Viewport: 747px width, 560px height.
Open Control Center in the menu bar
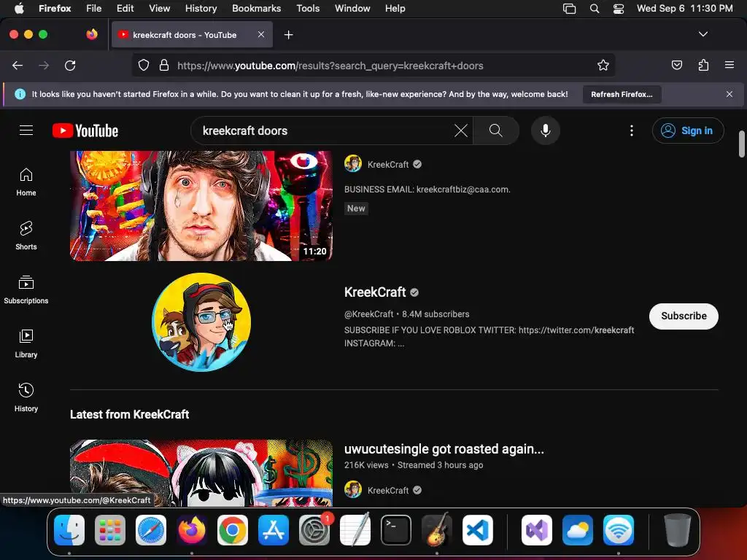[619, 9]
